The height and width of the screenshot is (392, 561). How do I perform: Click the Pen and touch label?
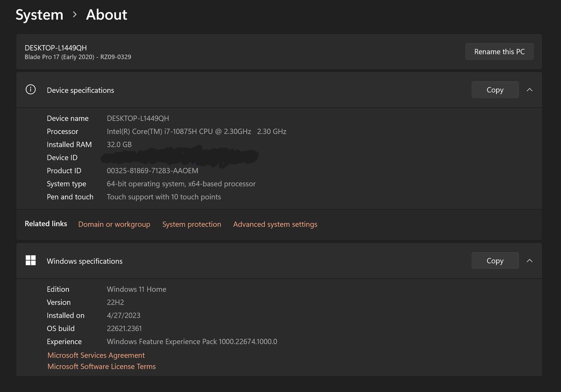tap(70, 197)
